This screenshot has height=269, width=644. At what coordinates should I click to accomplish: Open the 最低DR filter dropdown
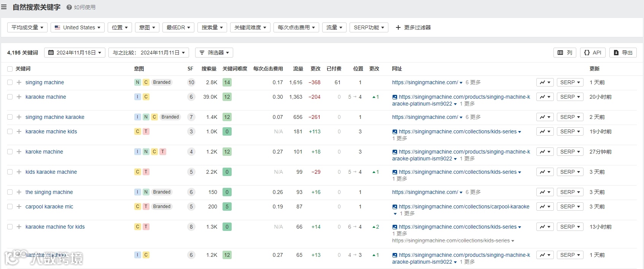pyautogui.click(x=178, y=27)
